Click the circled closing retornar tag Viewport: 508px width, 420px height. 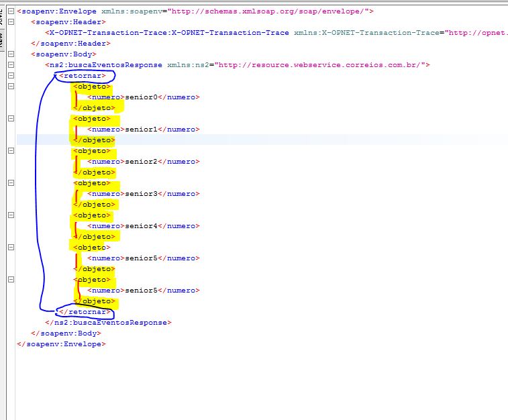[85, 312]
